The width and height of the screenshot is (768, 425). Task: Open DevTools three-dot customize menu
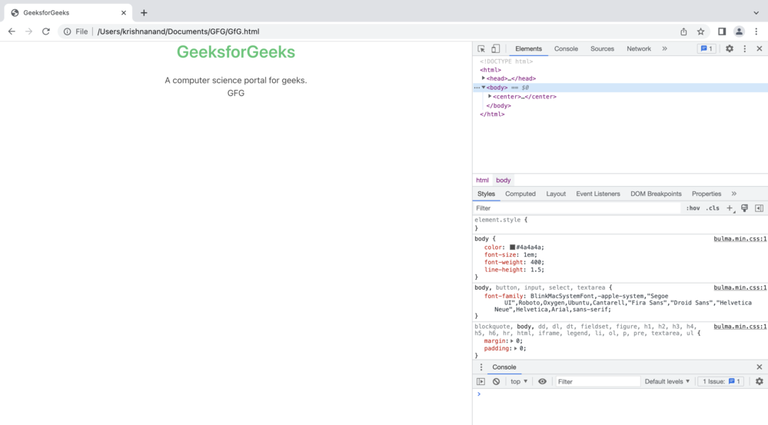point(744,48)
